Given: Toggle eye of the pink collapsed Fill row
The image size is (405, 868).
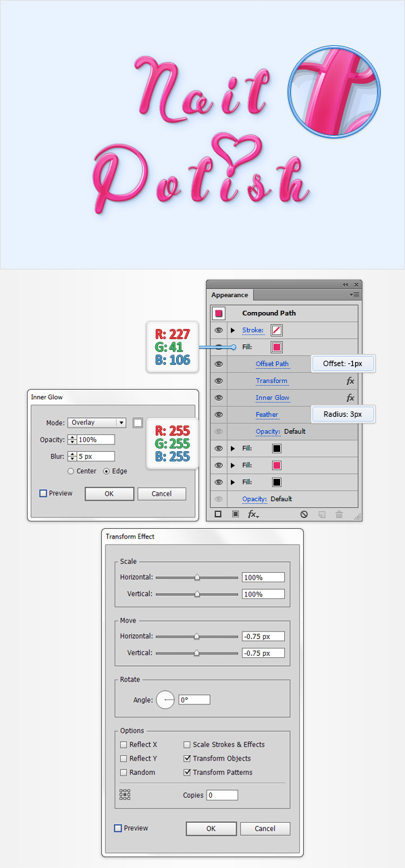Looking at the screenshot, I should point(218,465).
